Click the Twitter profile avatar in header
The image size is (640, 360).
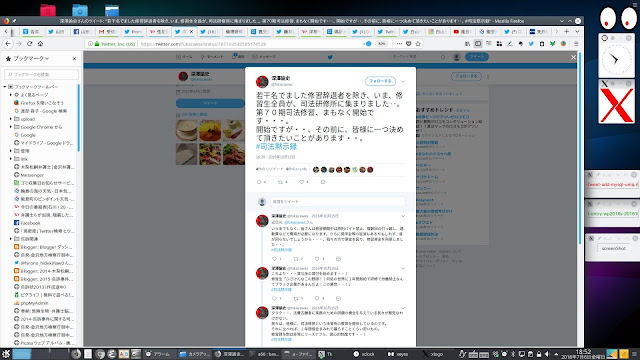(457, 57)
